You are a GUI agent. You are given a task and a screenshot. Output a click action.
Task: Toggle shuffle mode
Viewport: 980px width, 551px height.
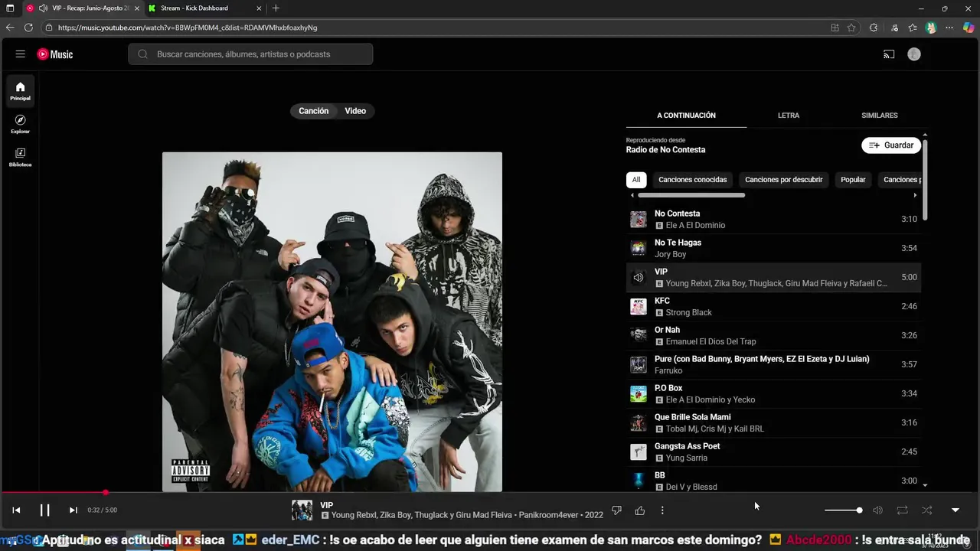click(x=926, y=510)
